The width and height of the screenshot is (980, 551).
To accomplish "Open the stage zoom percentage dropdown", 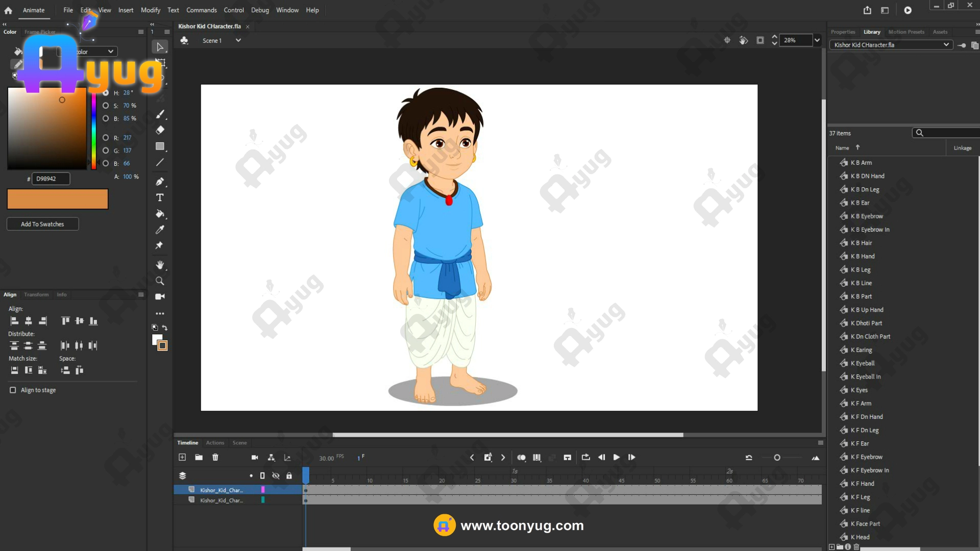I will (817, 40).
